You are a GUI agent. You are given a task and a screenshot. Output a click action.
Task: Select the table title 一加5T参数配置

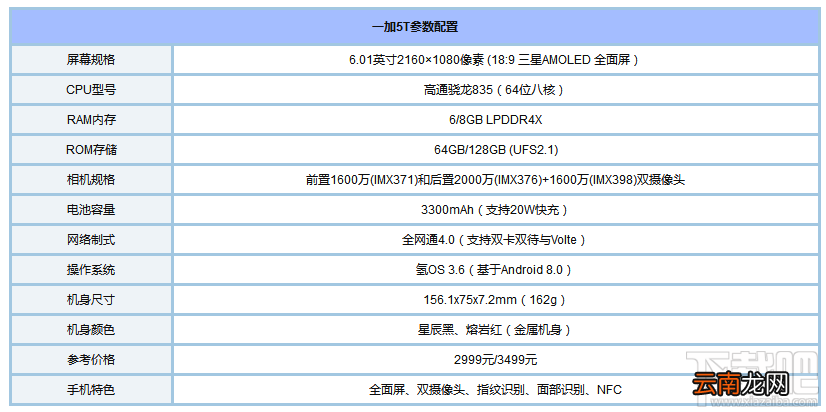tap(415, 27)
